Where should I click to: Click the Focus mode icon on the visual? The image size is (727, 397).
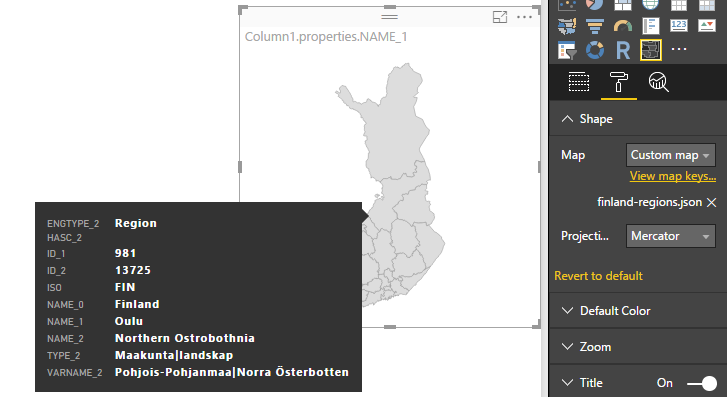[x=500, y=17]
